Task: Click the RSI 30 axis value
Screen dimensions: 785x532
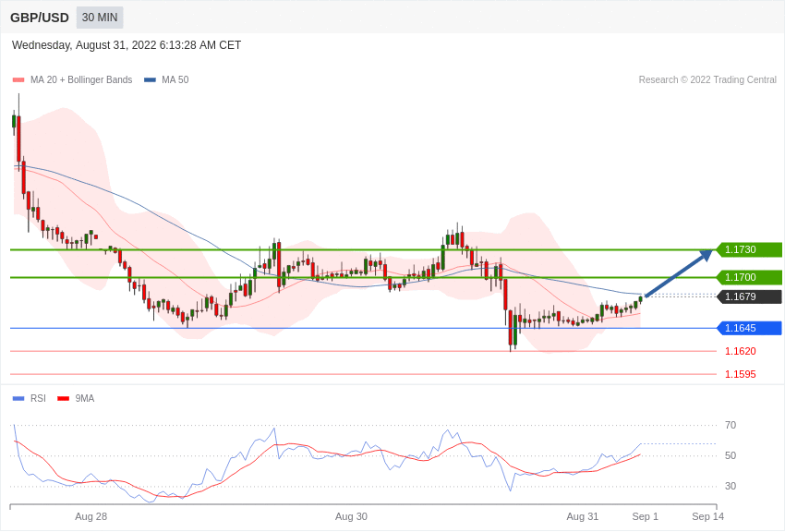Action: [731, 486]
